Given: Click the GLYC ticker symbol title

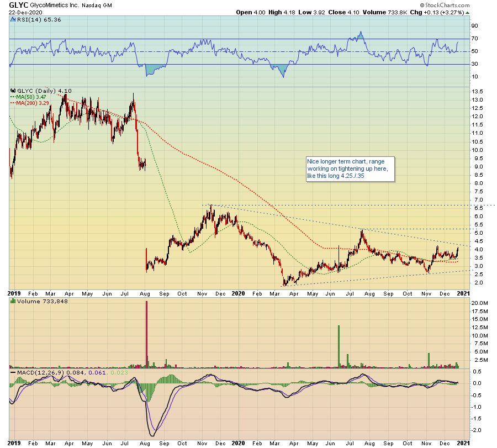Looking at the screenshot, I should click(18, 5).
